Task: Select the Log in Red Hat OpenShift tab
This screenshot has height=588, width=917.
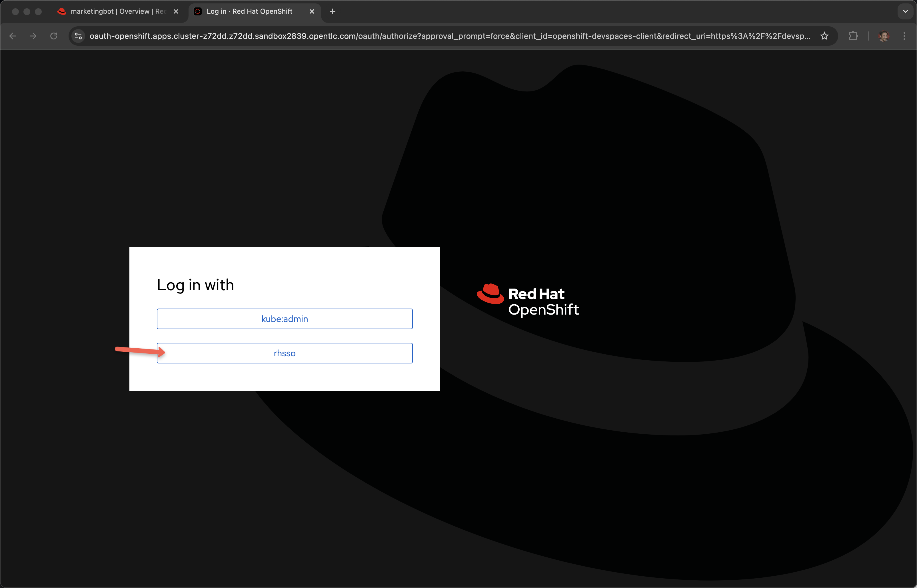Action: tap(249, 11)
